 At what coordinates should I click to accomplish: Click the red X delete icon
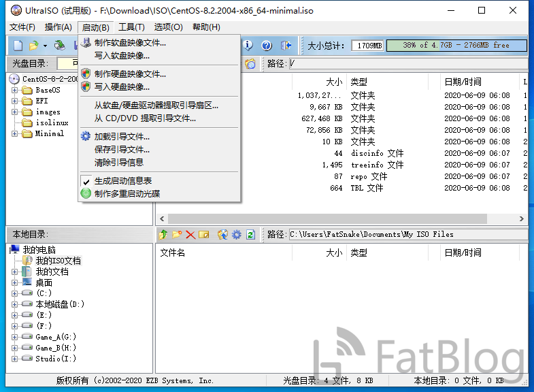[190, 234]
